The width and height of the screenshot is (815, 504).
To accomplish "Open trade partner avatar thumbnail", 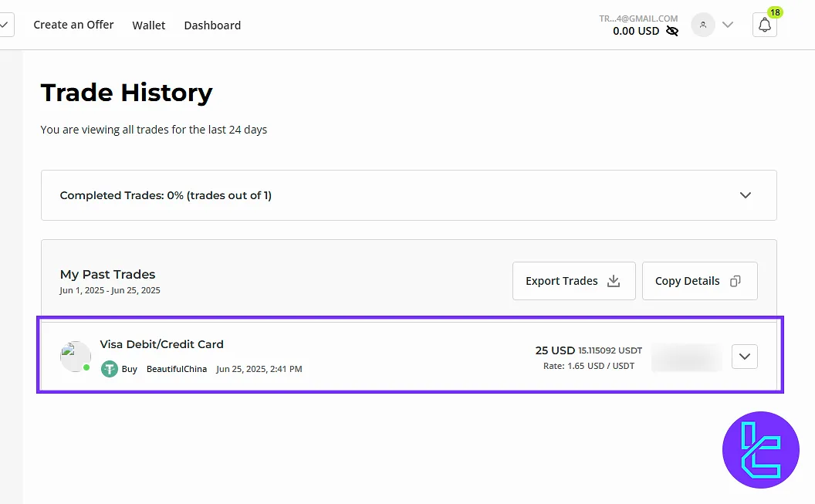I will pyautogui.click(x=76, y=357).
